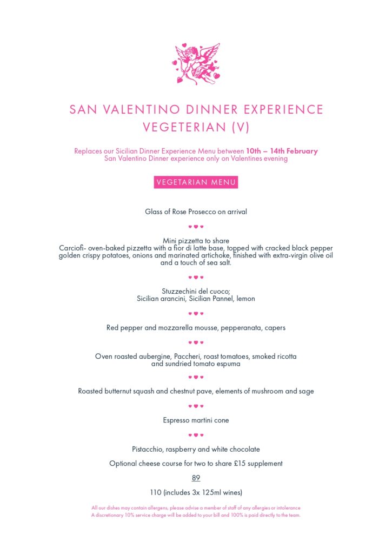The width and height of the screenshot is (392, 554).
Task: Click the hearts divider above Stuzzechini del cuoco
Action: coord(196,278)
